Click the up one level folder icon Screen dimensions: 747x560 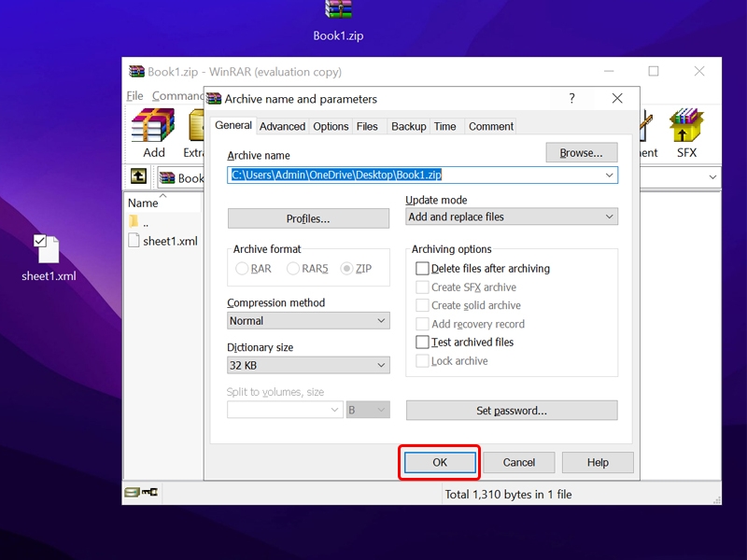click(138, 176)
